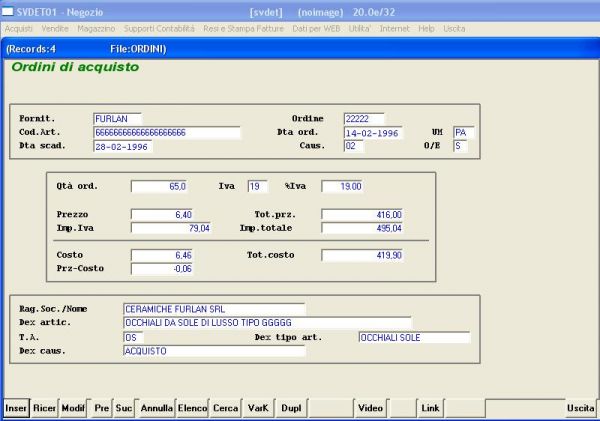Click the Tot.prz. field 416,00
Viewport: 600px width, 421px height.
pyautogui.click(x=362, y=215)
